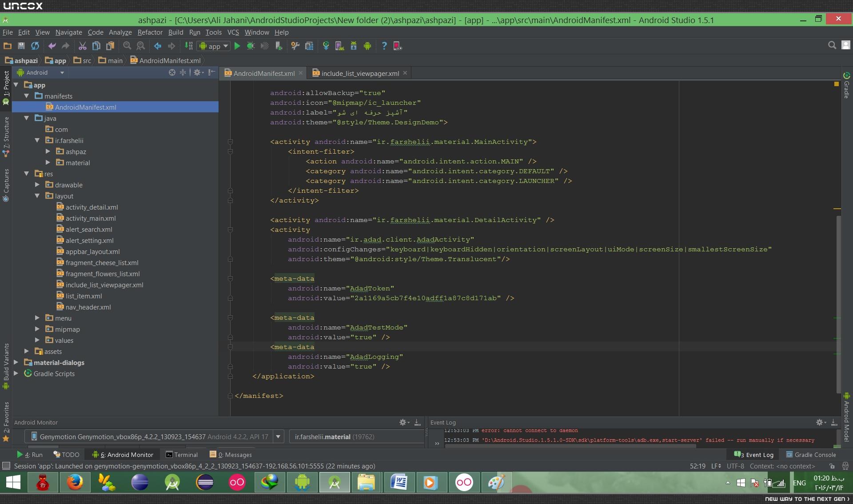Open the Terminal tool tab
This screenshot has width=853, height=504.
pyautogui.click(x=182, y=455)
